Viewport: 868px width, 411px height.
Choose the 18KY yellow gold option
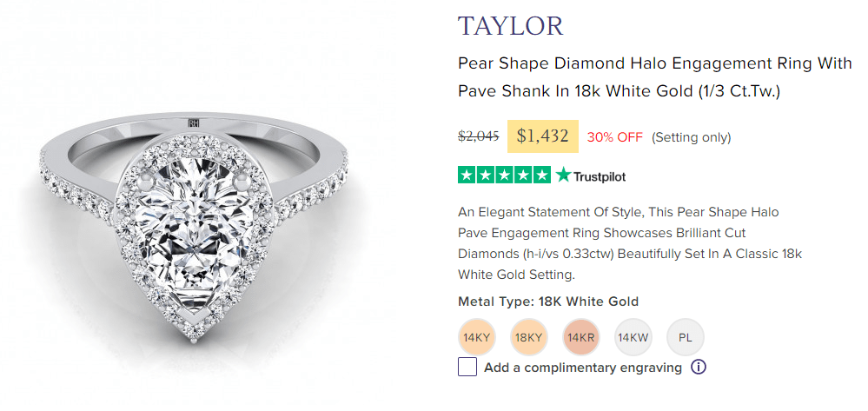[x=529, y=338]
